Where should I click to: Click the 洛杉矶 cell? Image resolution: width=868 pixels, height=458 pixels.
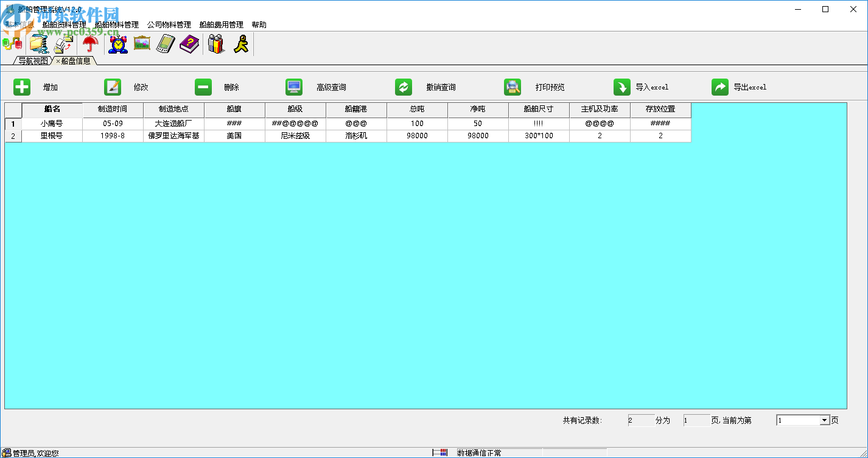pyautogui.click(x=357, y=136)
